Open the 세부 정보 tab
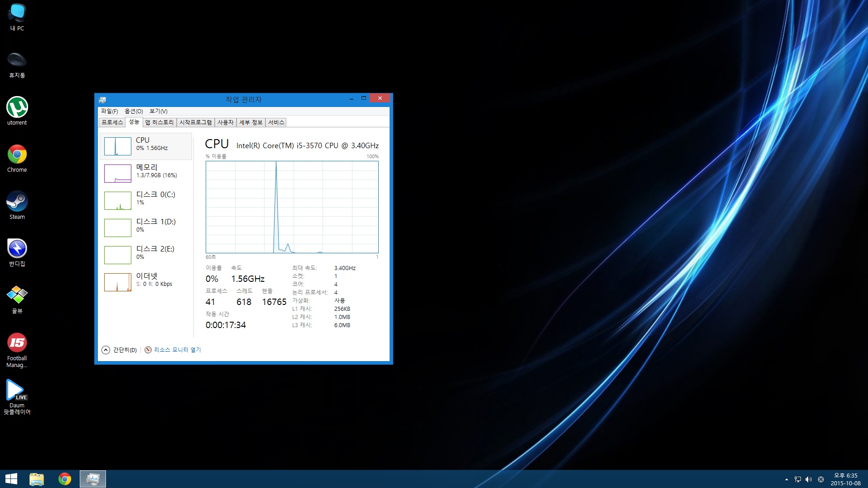Viewport: 868px width, 488px height. pyautogui.click(x=251, y=122)
